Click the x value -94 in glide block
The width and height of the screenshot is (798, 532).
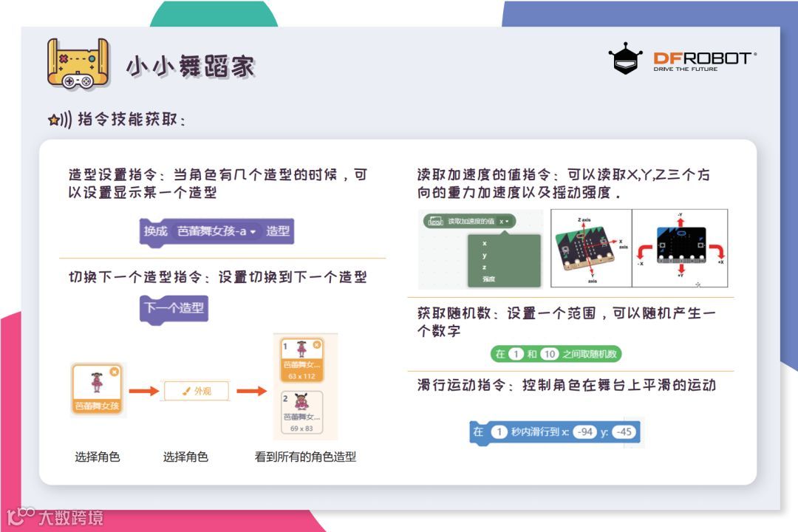(x=584, y=432)
